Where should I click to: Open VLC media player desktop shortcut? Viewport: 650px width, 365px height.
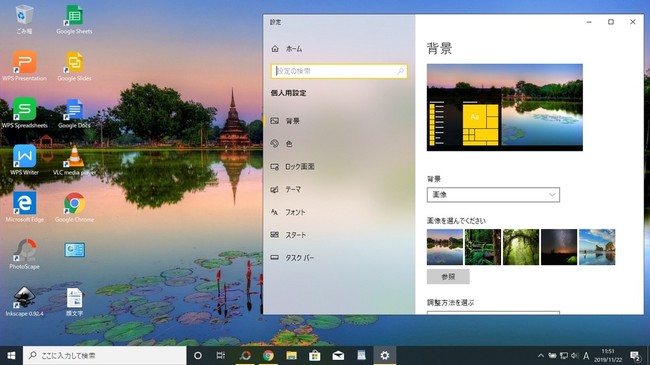point(75,160)
